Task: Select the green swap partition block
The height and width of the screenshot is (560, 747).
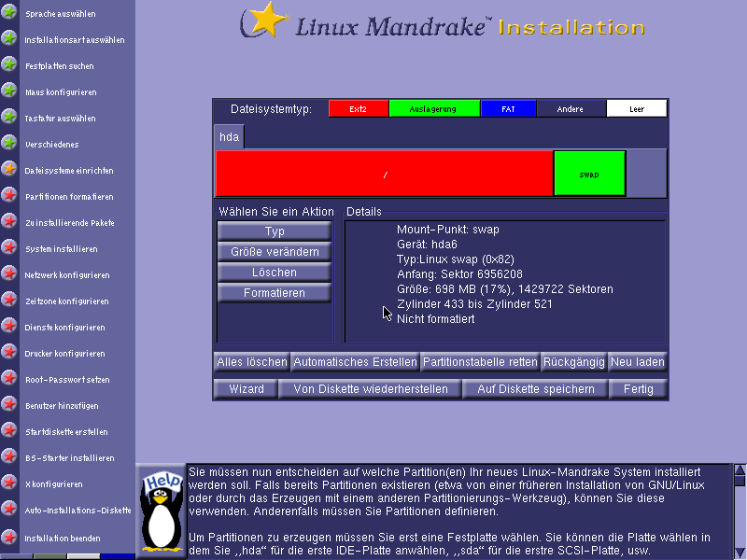Action: tap(589, 174)
